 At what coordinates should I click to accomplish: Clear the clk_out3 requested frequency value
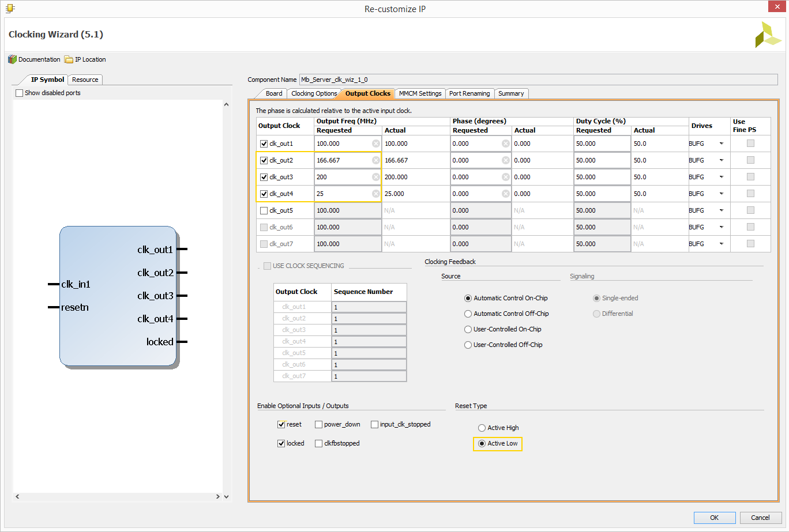click(375, 177)
